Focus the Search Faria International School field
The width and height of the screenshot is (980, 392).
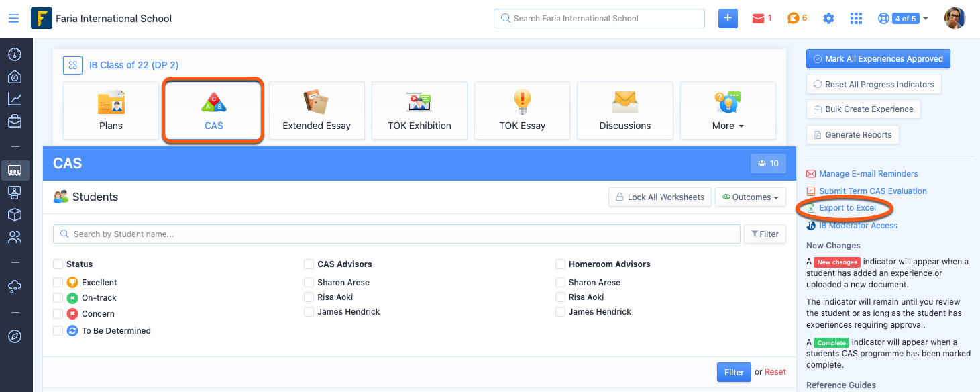pyautogui.click(x=599, y=19)
